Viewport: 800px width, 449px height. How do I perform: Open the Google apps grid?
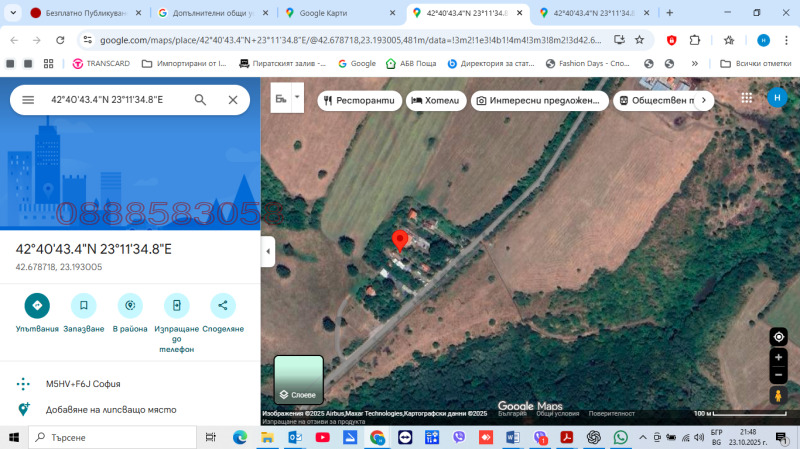coord(746,98)
